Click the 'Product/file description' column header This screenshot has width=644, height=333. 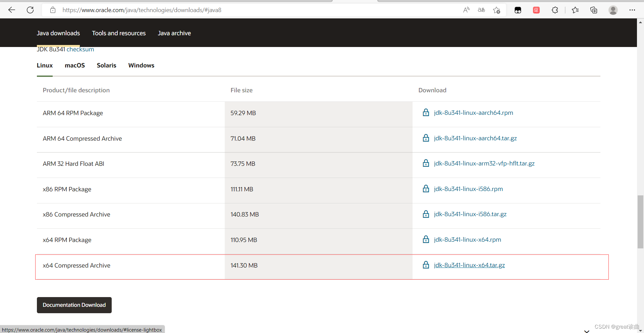tap(76, 90)
